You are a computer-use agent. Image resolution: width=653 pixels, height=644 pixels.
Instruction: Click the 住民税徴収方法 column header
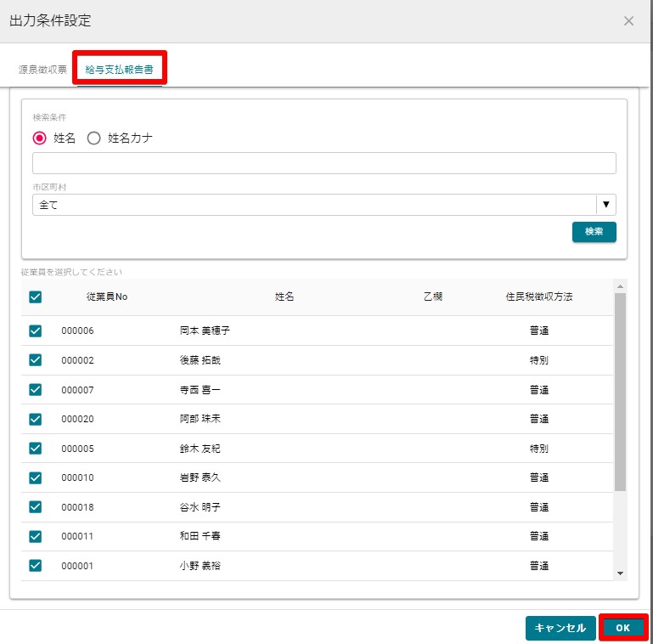[539, 297]
